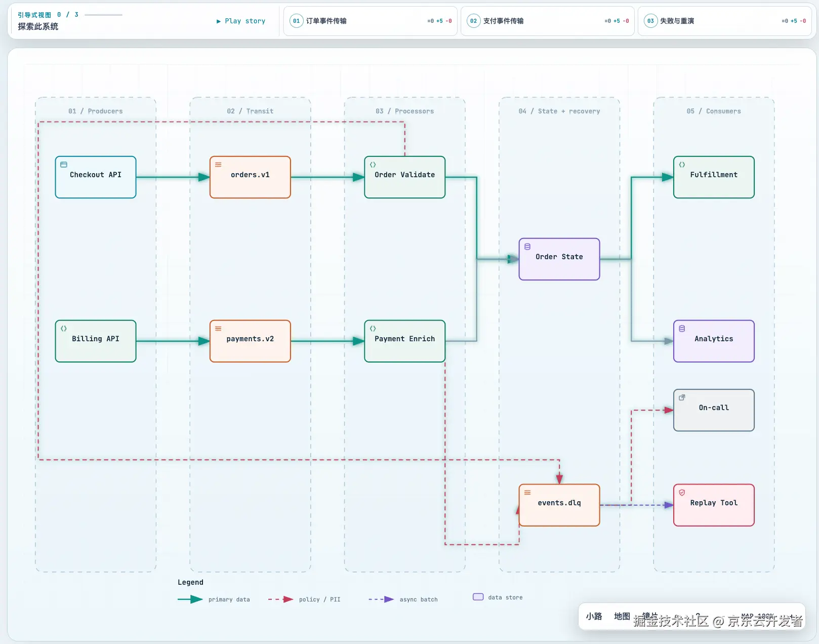
Task: Click the Legend heading
Action: coord(190,582)
